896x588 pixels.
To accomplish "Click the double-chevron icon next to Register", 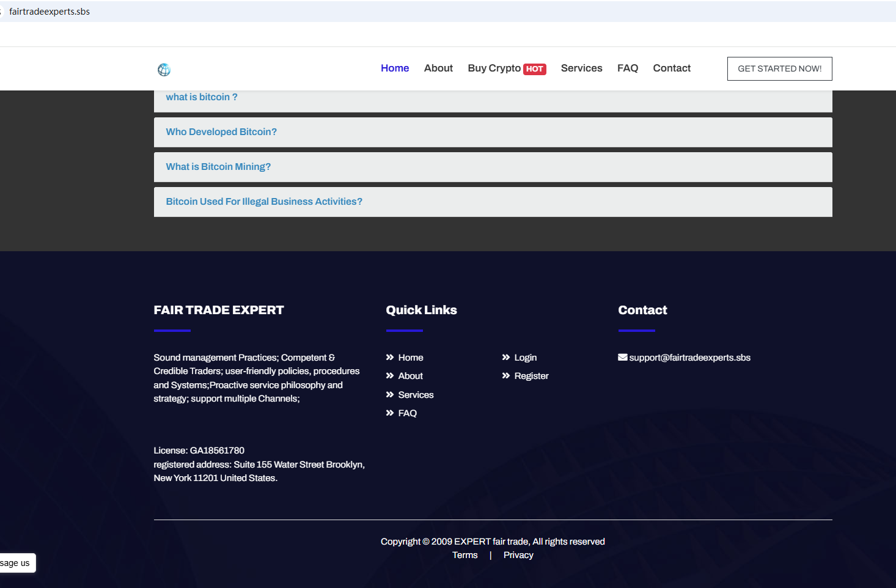I will point(506,376).
